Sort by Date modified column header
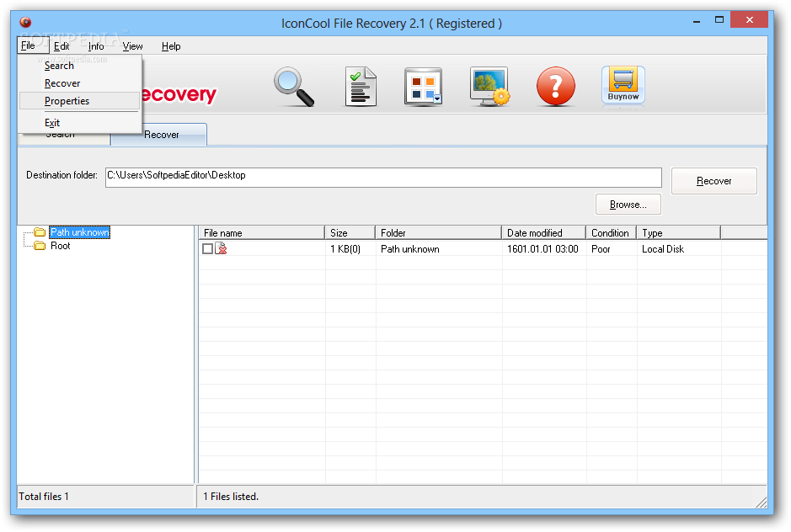Viewport: 791px width, 532px height. (x=544, y=233)
